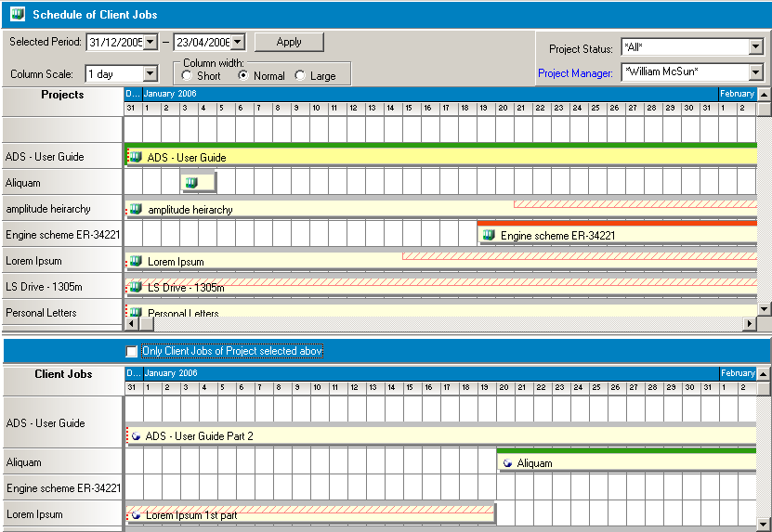Click the Projects horizontal scrollbar thumb
The image size is (772, 532).
point(146,323)
